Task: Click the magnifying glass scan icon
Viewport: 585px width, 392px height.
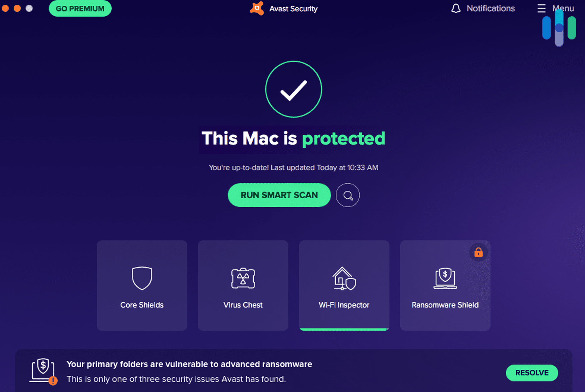Action: tap(348, 195)
